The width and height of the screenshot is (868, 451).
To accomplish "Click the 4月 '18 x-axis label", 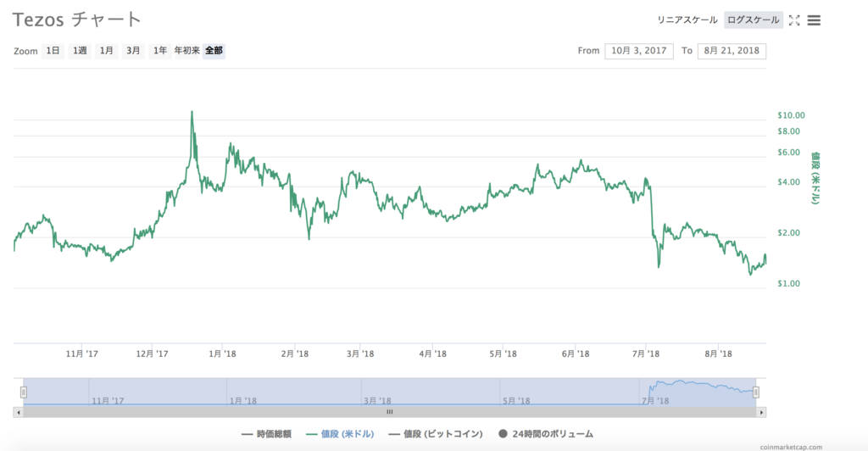I will [x=432, y=354].
